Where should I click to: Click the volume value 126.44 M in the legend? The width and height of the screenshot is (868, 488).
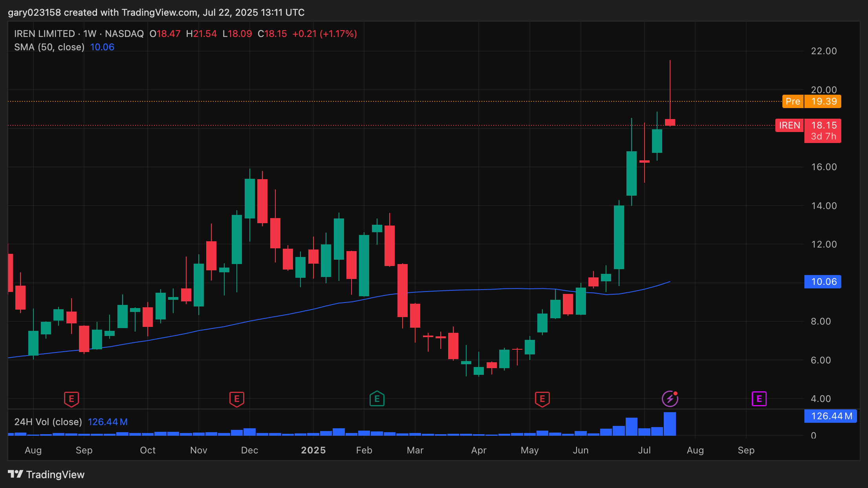108,422
